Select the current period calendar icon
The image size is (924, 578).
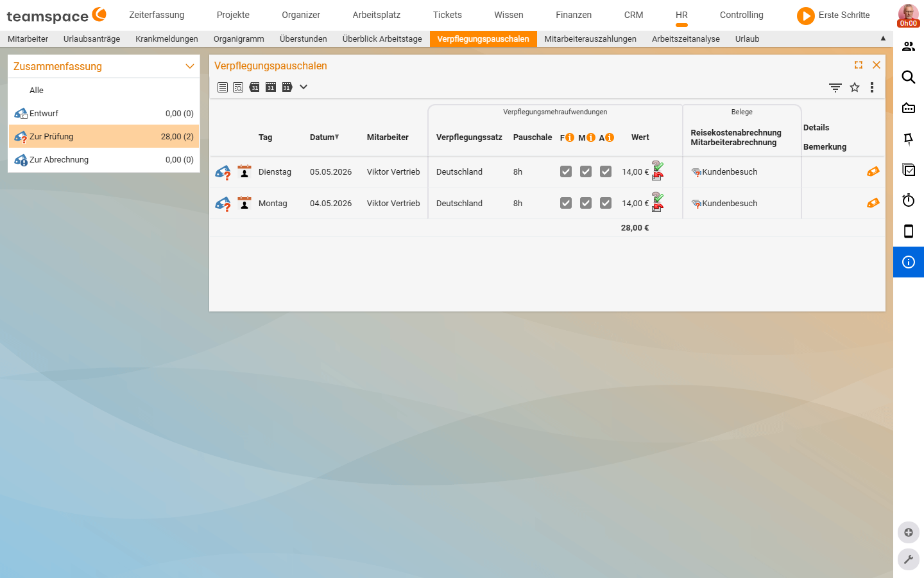point(271,87)
